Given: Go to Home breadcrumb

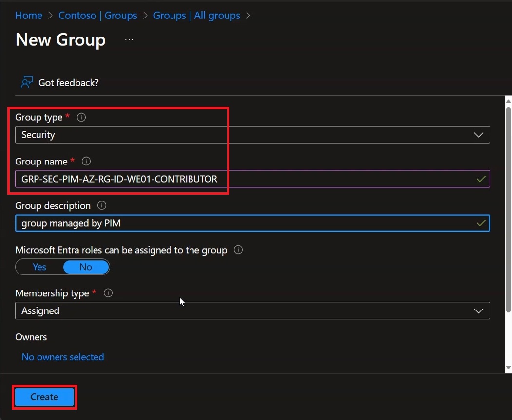Looking at the screenshot, I should pos(29,15).
